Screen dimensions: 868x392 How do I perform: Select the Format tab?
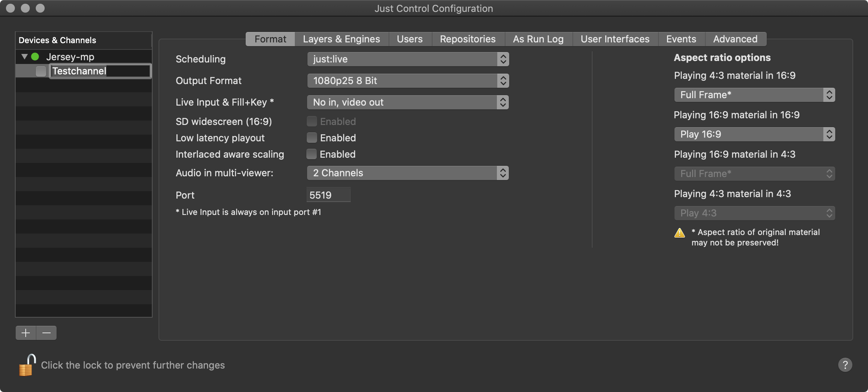point(270,39)
